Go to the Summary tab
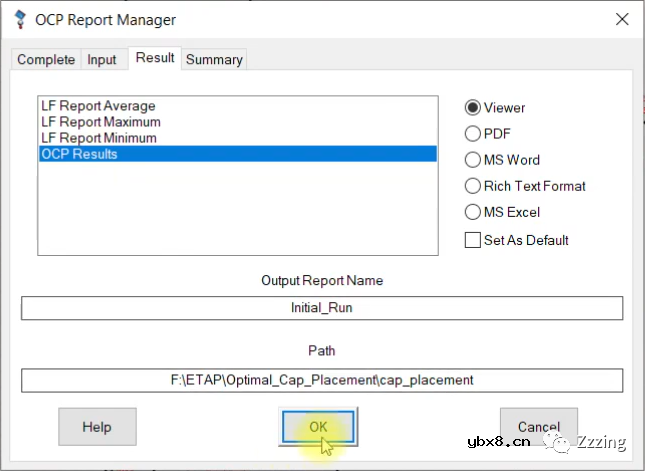This screenshot has width=646, height=472. tap(214, 60)
